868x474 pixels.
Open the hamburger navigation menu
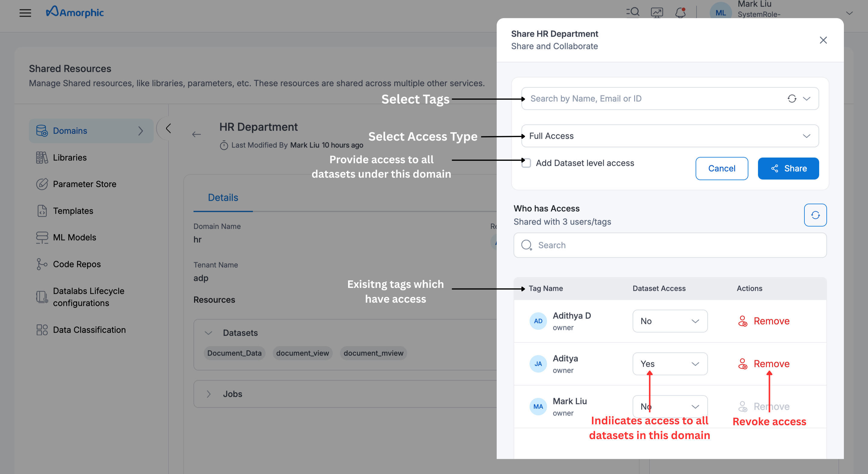tap(25, 13)
